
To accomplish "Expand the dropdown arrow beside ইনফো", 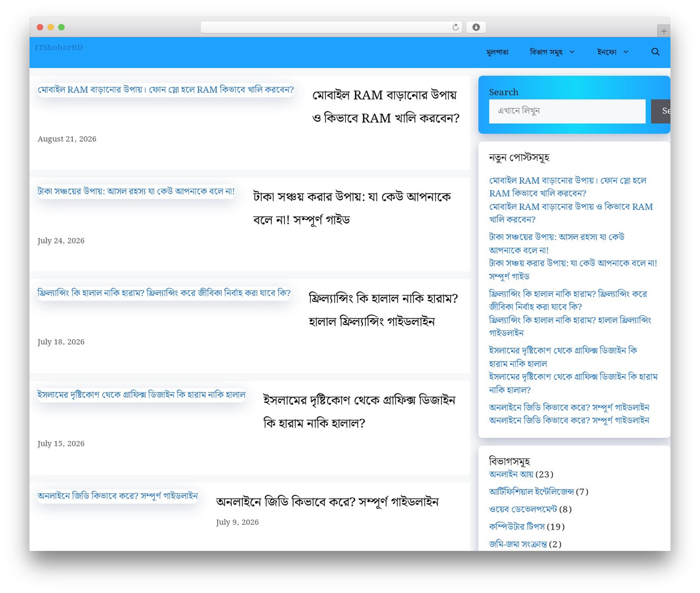I will (x=626, y=52).
